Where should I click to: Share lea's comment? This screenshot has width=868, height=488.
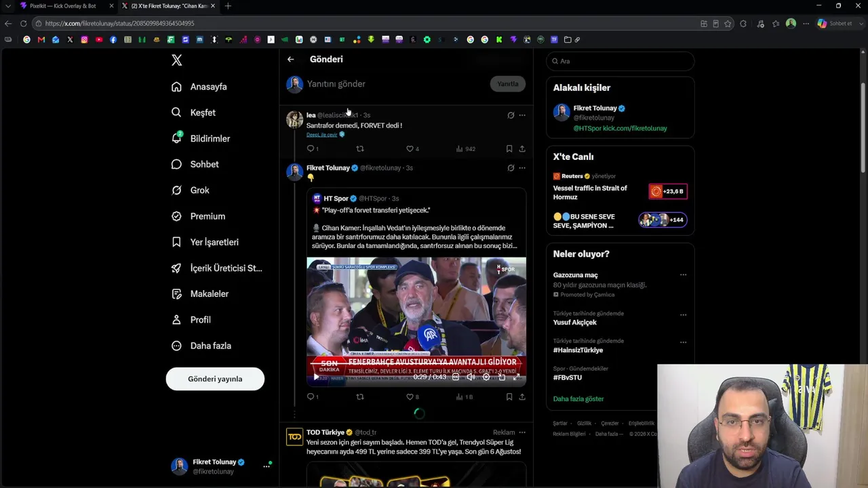[522, 148]
